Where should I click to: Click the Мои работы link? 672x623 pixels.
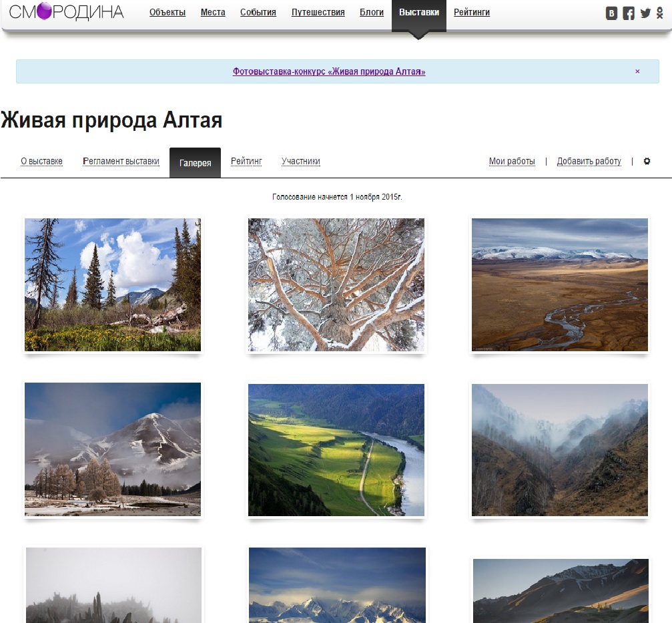pos(512,161)
